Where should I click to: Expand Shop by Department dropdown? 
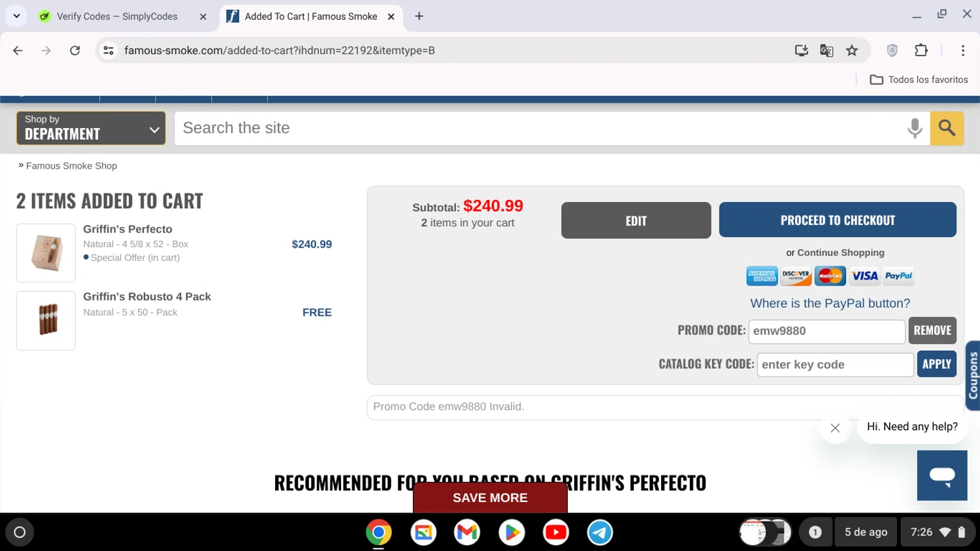(x=91, y=127)
